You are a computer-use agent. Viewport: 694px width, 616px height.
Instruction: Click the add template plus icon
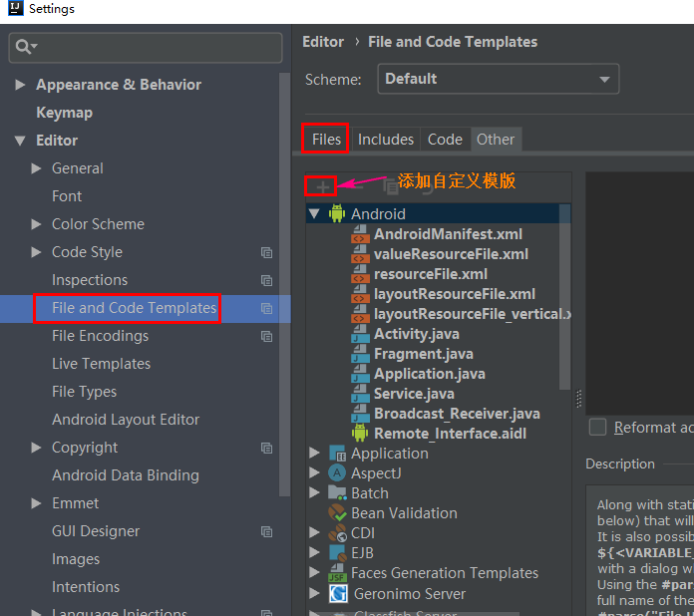pos(323,187)
